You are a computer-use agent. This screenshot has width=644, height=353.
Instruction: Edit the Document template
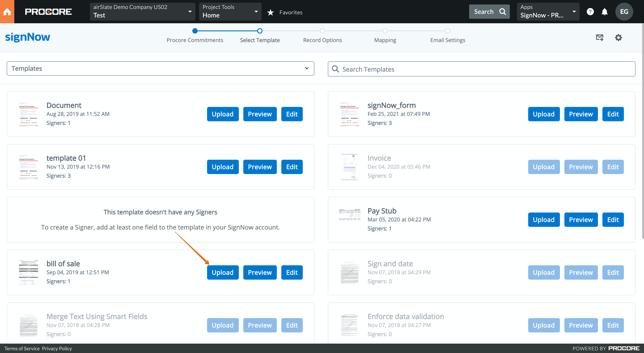[292, 114]
